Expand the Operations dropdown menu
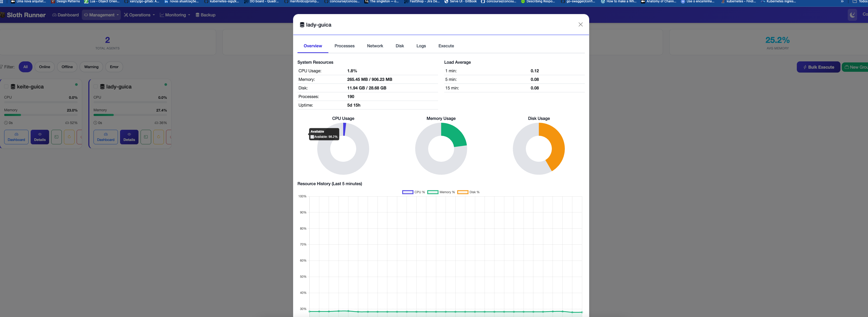The height and width of the screenshot is (317, 868). tap(139, 15)
